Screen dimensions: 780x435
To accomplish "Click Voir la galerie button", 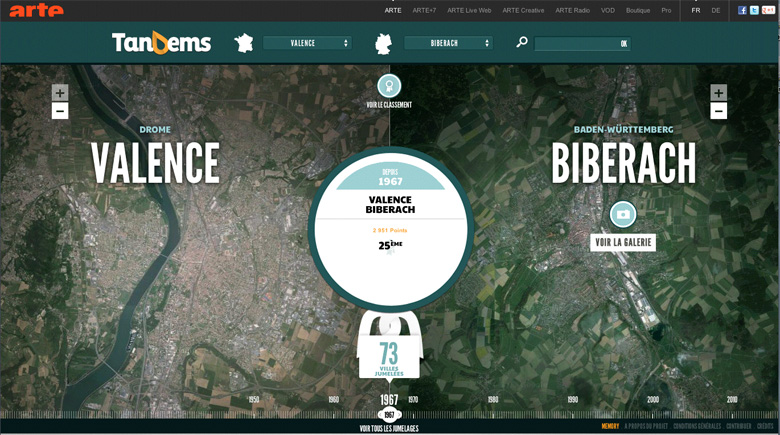I will [623, 242].
